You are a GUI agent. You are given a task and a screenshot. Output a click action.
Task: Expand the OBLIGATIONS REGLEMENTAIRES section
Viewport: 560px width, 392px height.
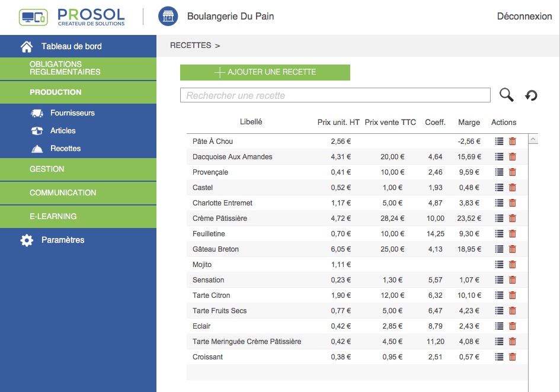click(x=78, y=68)
